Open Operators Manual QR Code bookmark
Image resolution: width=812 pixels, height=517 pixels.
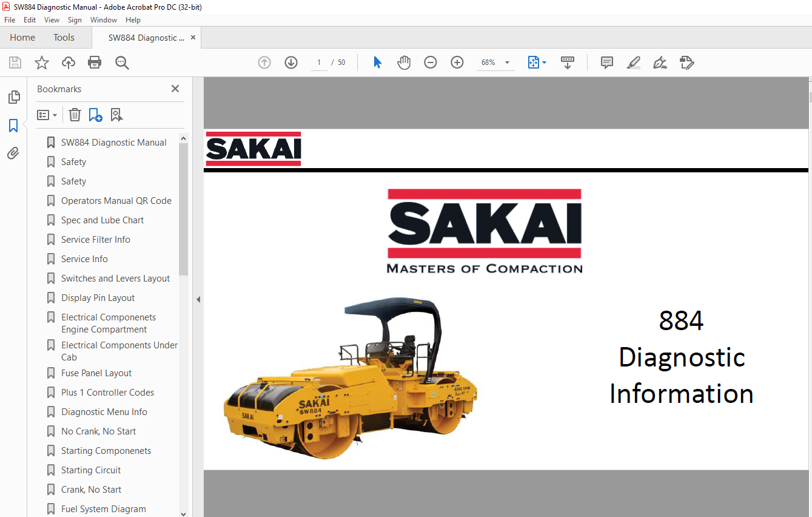coord(116,201)
